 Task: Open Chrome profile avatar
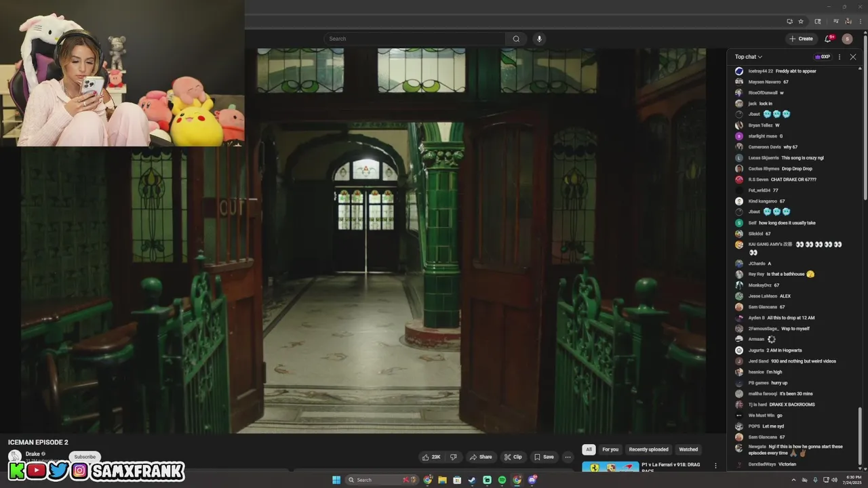[848, 21]
